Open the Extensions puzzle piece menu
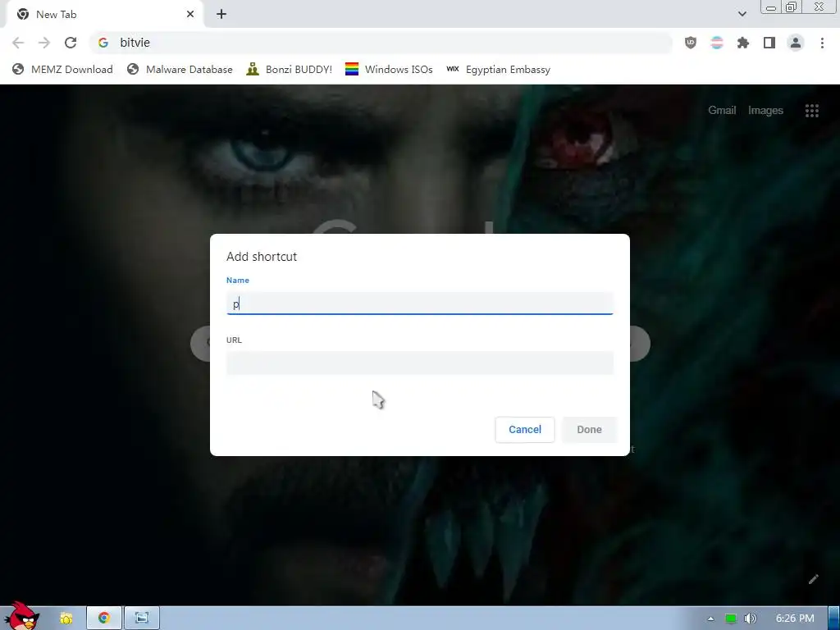Image resolution: width=840 pixels, height=630 pixels. tap(743, 43)
